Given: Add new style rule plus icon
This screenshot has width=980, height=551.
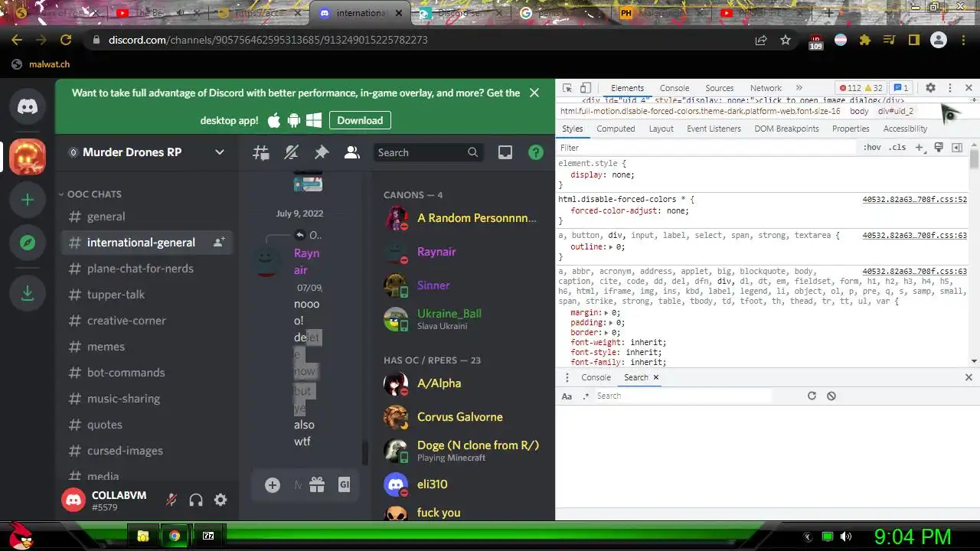Looking at the screenshot, I should click(x=920, y=147).
